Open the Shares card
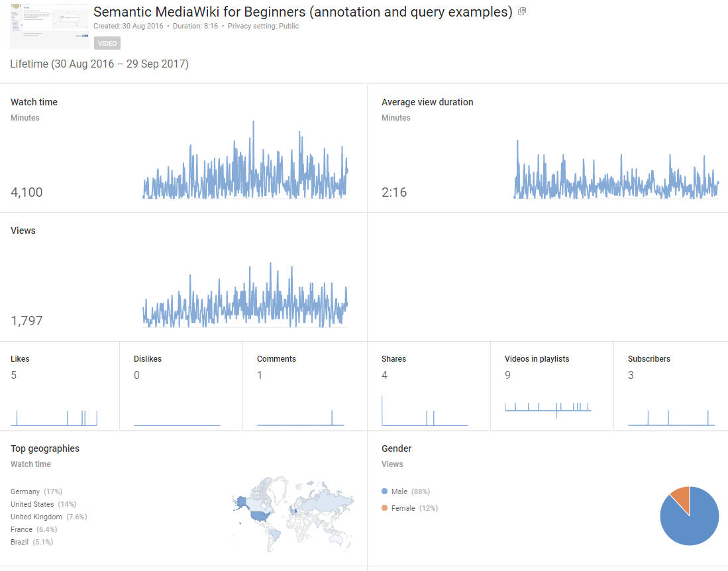 (x=429, y=386)
